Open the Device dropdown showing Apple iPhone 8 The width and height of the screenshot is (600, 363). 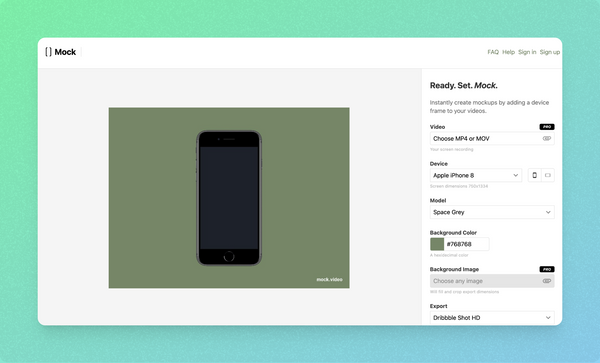pyautogui.click(x=476, y=175)
